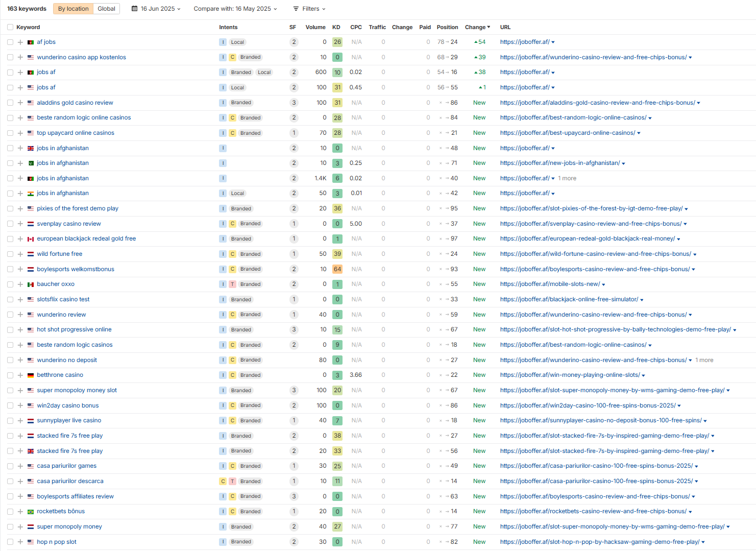Check the box for 'wunderino casino app kostenlos'
Screen dimensions: 756x551
coord(10,57)
